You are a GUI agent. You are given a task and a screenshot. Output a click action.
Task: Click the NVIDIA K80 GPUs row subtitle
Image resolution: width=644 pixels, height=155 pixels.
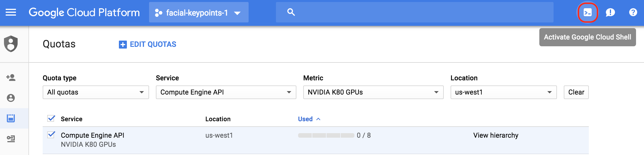click(x=88, y=144)
